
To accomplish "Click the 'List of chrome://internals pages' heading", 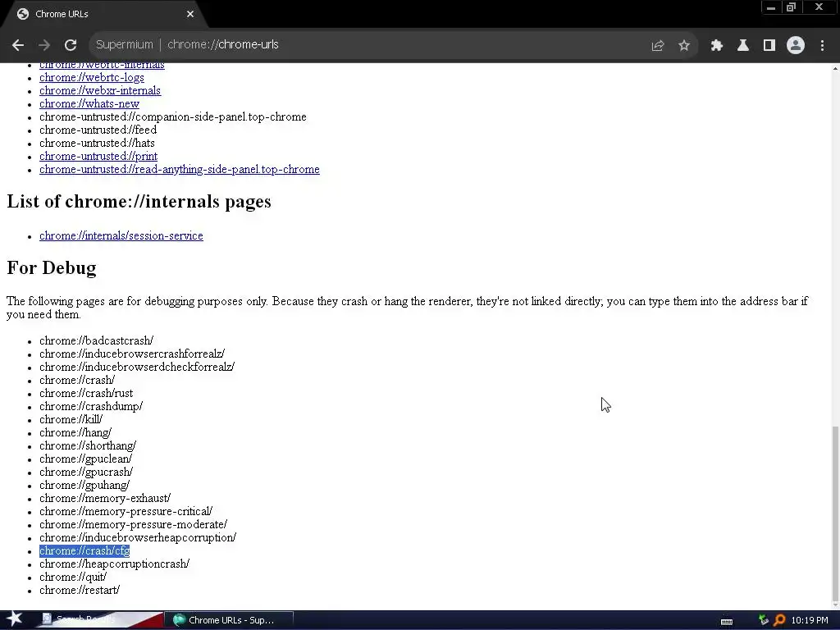I will [x=139, y=202].
